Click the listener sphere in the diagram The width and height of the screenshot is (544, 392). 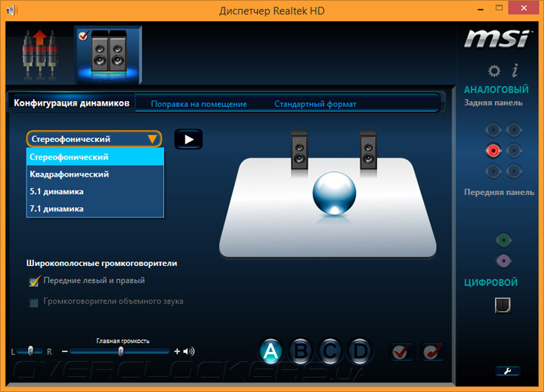pos(334,193)
